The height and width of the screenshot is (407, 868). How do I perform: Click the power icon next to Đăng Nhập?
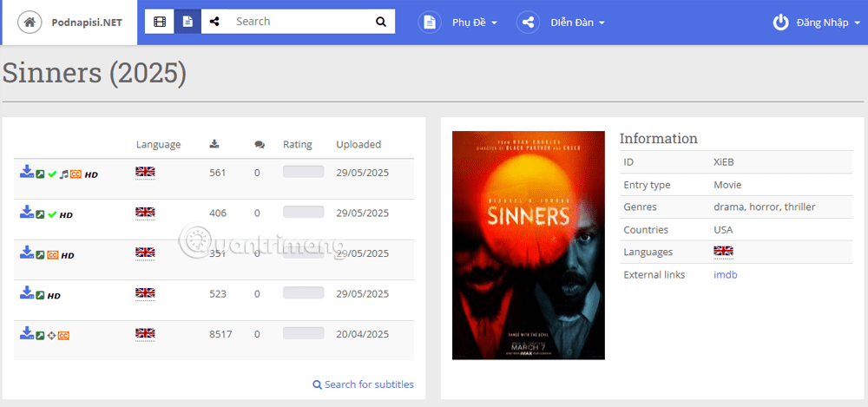click(x=780, y=23)
